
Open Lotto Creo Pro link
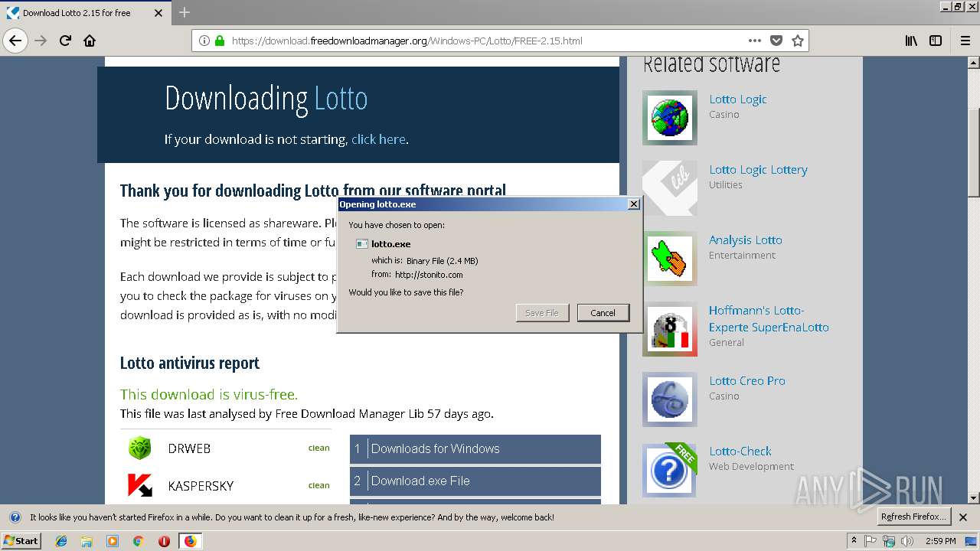(x=747, y=381)
